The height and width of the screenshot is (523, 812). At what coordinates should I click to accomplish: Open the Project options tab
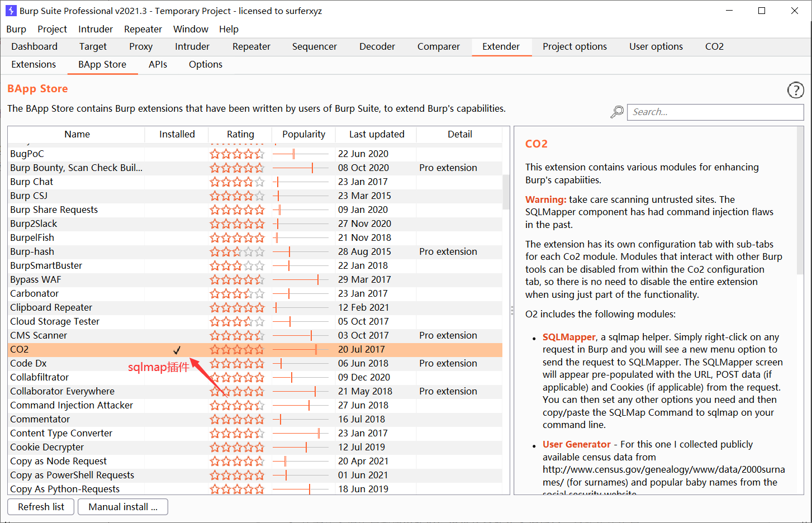pyautogui.click(x=574, y=46)
